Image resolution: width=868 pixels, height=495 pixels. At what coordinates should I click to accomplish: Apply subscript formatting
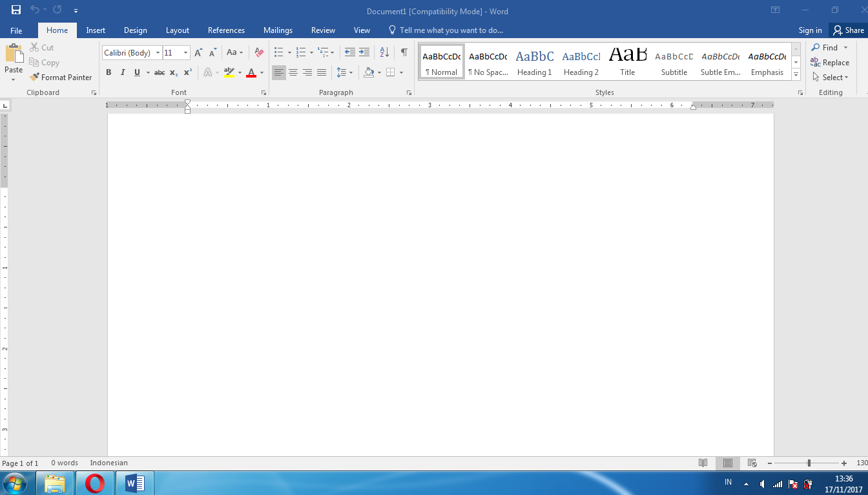click(172, 72)
